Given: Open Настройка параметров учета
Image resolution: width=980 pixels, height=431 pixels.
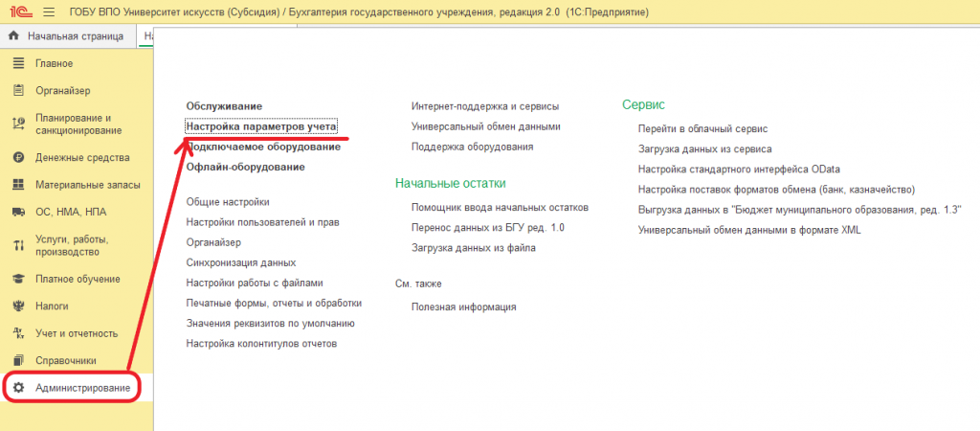Looking at the screenshot, I should click(262, 126).
